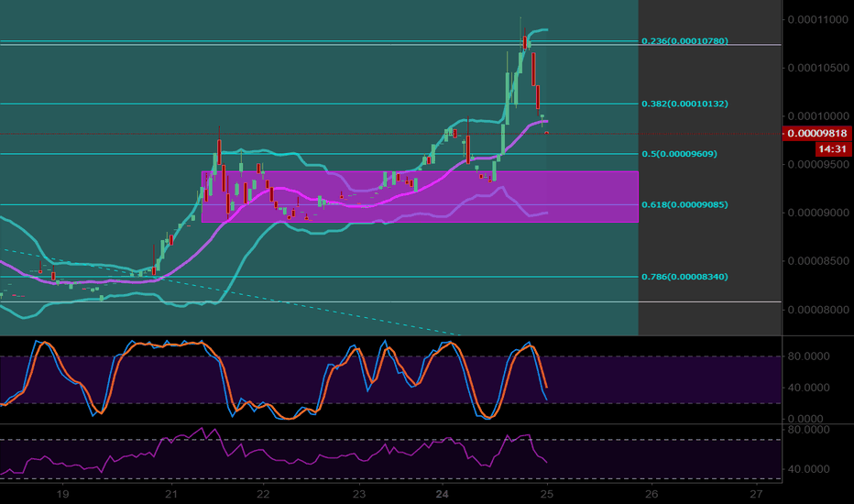This screenshot has width=854, height=504.
Task: Click the 0.00011000 price axis label
Action: 817,19
